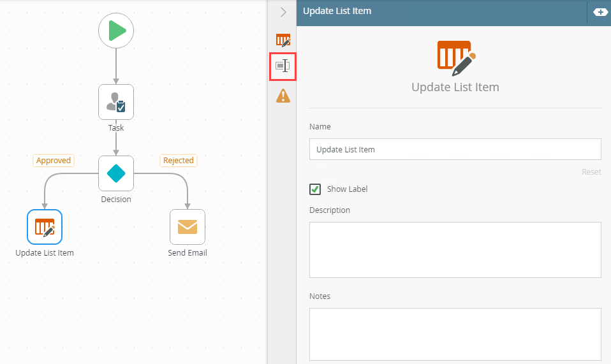Screen dimensions: 611x364
Task: Collapse the configuration panel chevron
Action: pos(283,12)
